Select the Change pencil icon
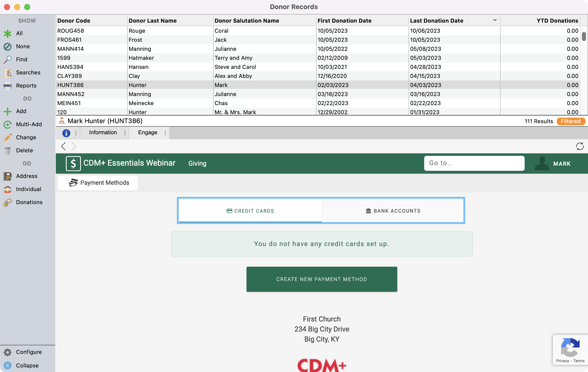 [7, 137]
